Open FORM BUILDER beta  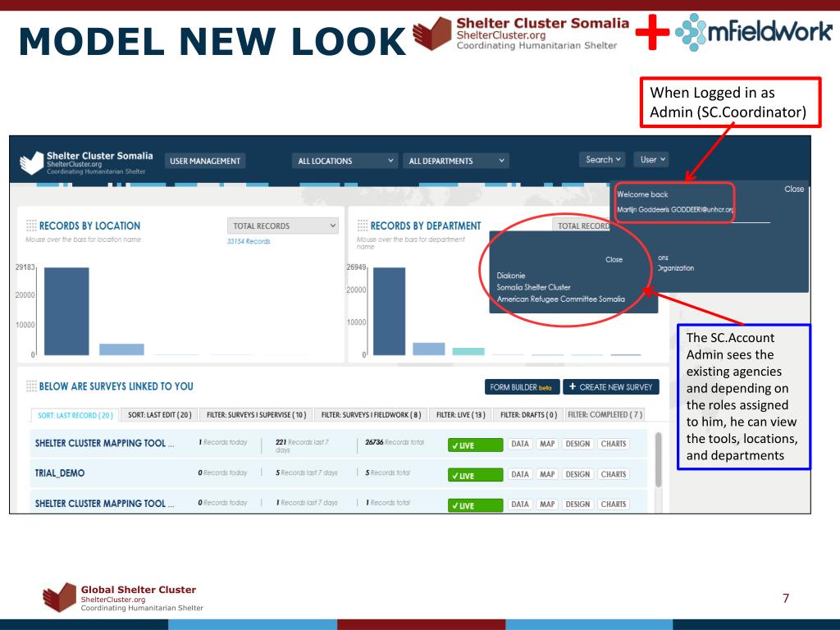[522, 387]
